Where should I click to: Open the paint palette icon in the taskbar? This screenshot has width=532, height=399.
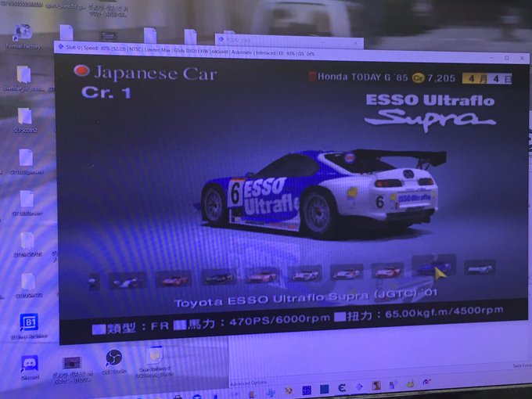click(410, 383)
